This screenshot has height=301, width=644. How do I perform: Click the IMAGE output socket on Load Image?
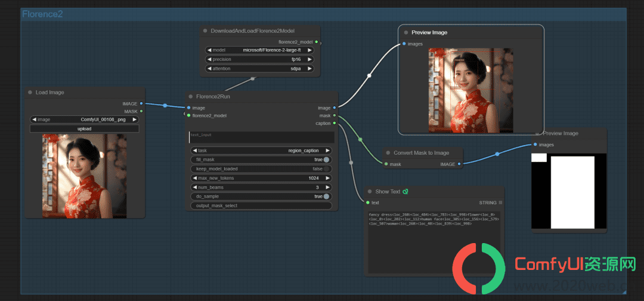coord(141,104)
